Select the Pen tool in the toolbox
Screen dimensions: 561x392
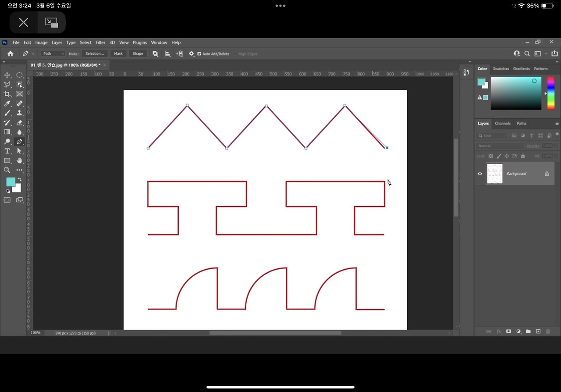point(19,142)
